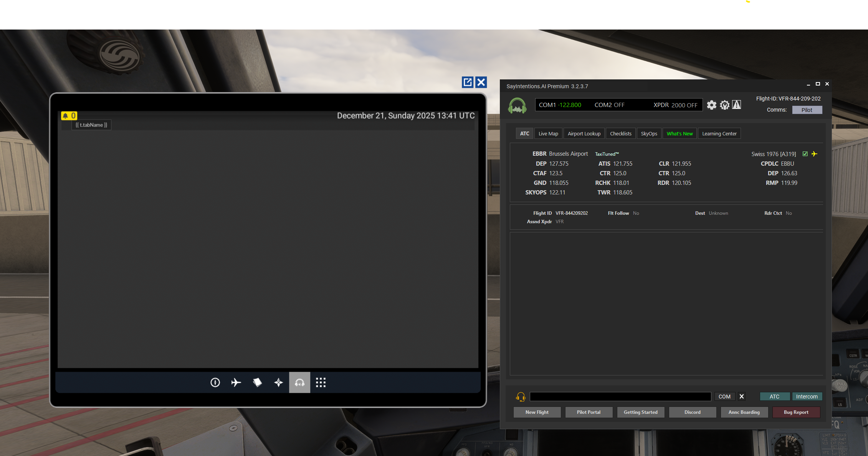Open the charts booklet icon on tablet
This screenshot has width=868, height=456.
pos(257,382)
